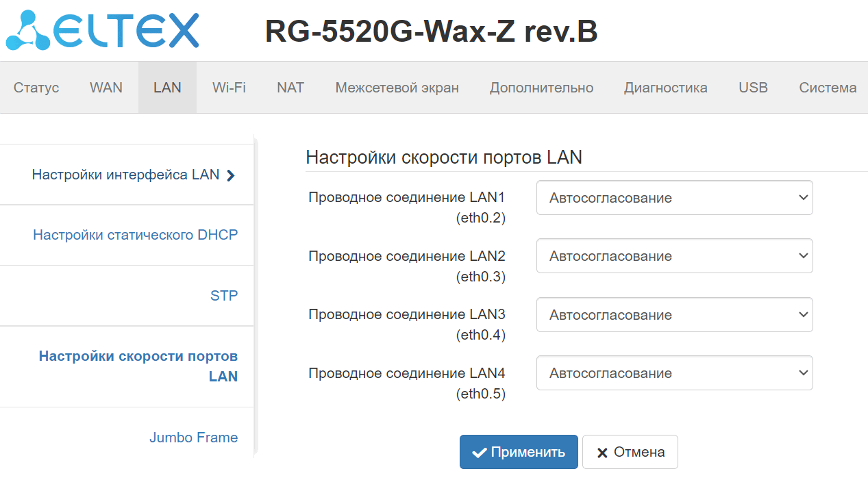Open Настройки статического DHCP page
Viewport: 868px width, 480px height.
tap(136, 235)
